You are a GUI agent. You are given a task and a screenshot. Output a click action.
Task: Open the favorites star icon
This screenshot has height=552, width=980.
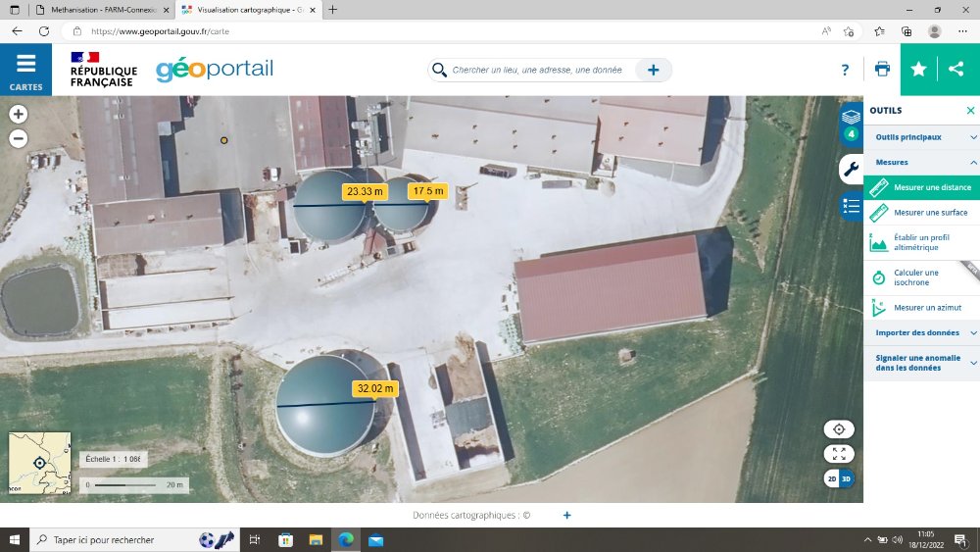[x=918, y=70]
